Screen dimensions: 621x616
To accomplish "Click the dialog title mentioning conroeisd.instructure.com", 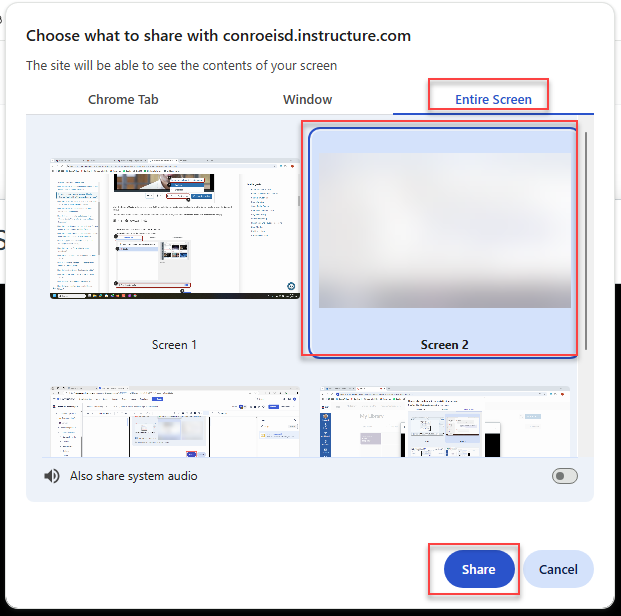I will (218, 36).
